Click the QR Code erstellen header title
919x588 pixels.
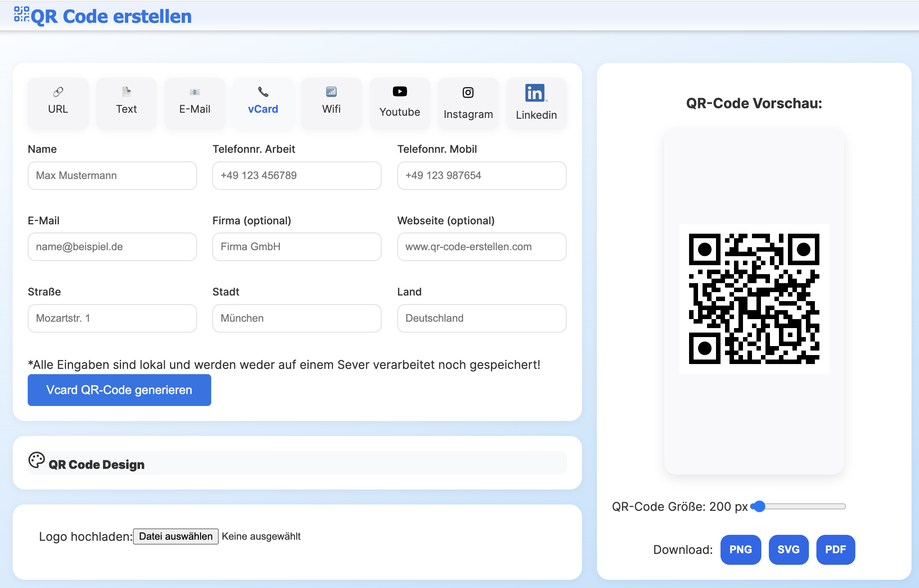(x=111, y=16)
